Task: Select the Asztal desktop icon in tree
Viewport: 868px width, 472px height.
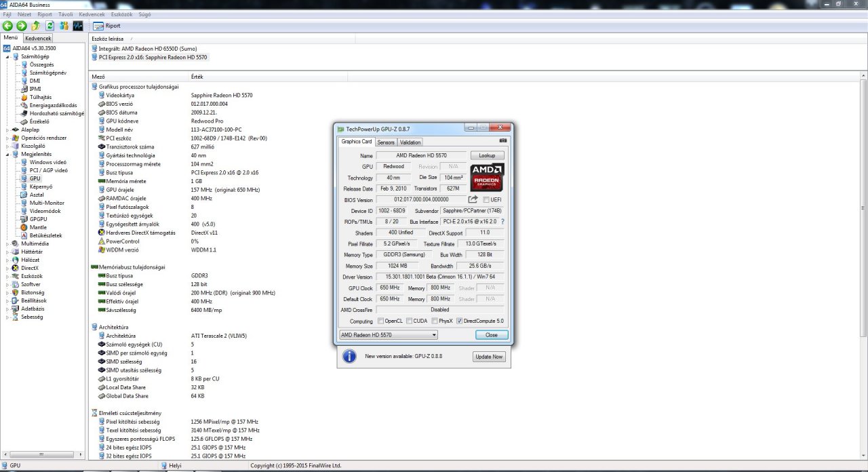Action: [24, 195]
